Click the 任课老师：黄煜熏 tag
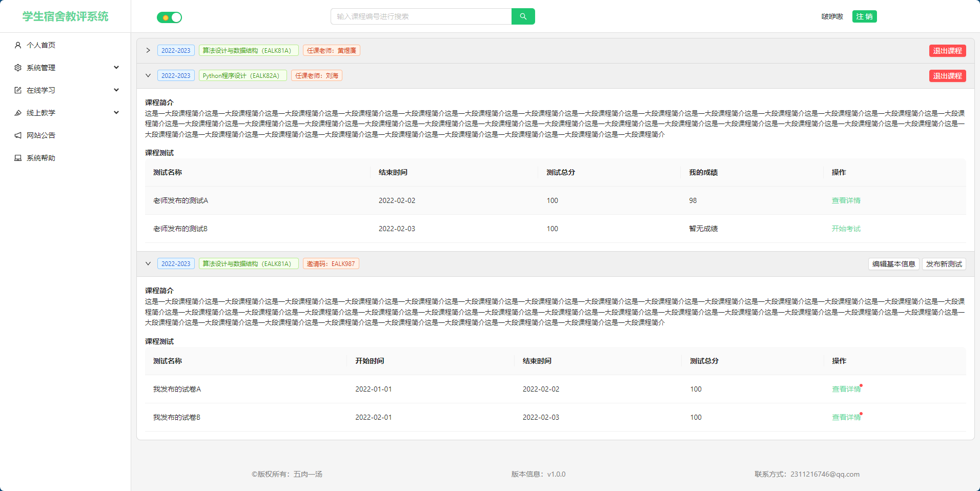The width and height of the screenshot is (980, 491). pos(332,50)
